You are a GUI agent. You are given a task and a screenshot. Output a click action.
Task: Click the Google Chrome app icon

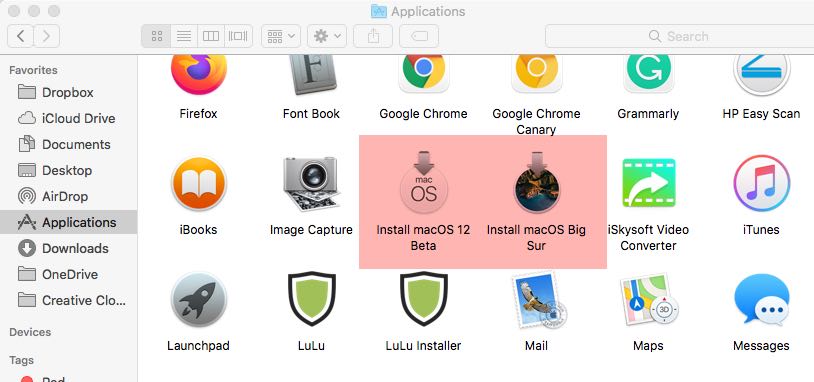[x=424, y=75]
